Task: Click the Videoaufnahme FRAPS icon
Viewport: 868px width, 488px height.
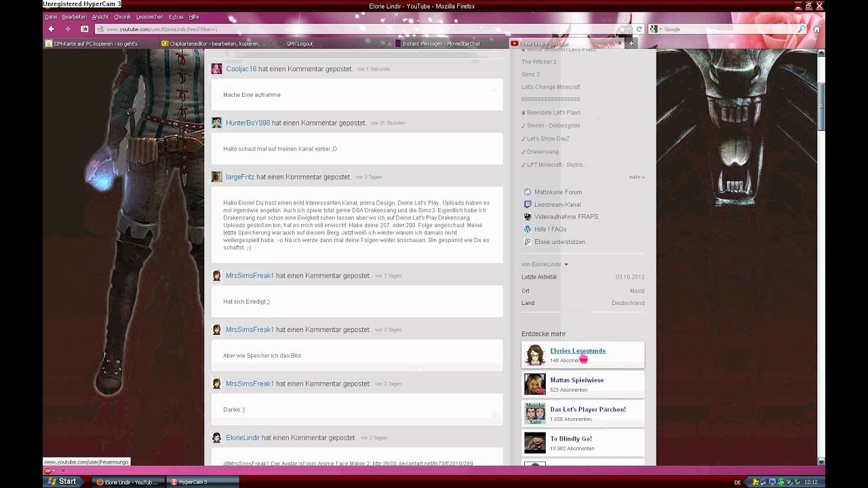Action: click(x=528, y=217)
